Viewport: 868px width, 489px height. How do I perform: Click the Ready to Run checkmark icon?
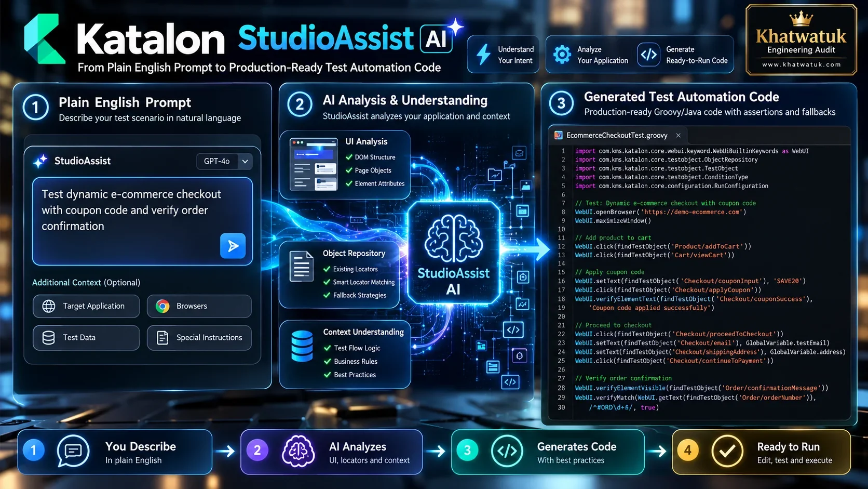(727, 451)
